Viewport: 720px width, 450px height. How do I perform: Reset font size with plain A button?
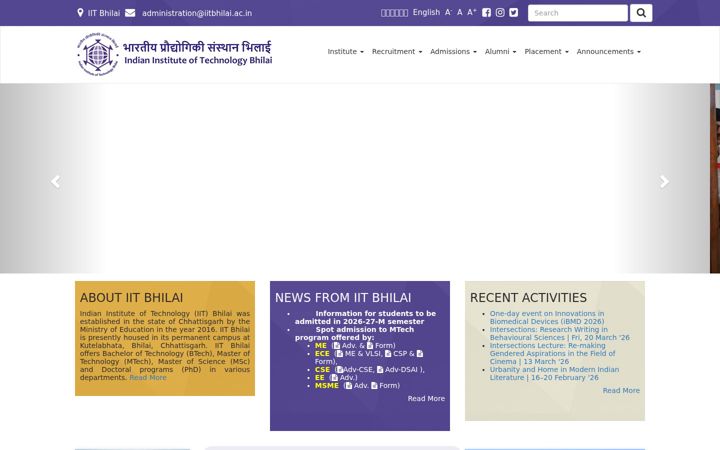click(x=460, y=12)
